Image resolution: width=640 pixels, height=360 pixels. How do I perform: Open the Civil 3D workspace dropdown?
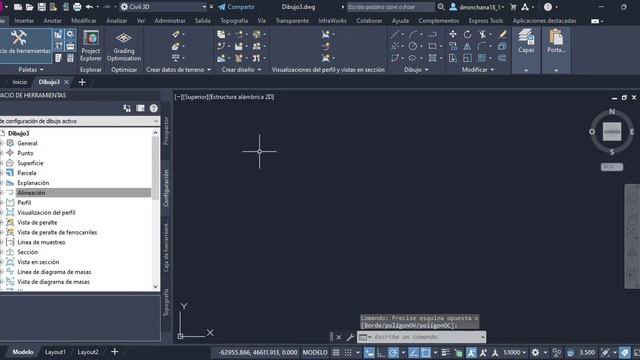click(x=164, y=7)
